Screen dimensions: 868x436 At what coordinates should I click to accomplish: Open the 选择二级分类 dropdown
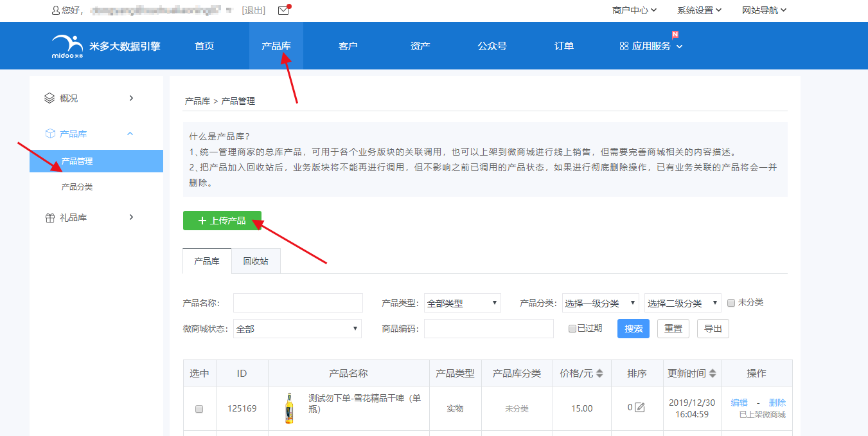683,303
